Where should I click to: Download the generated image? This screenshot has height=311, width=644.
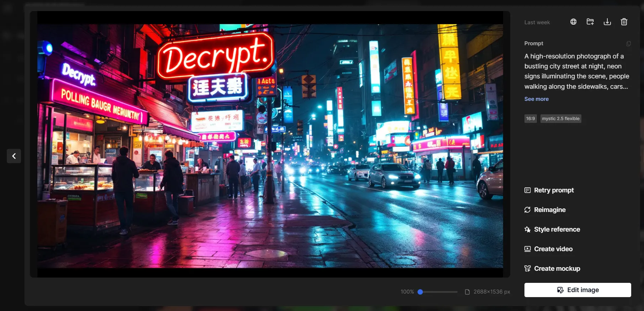[607, 22]
